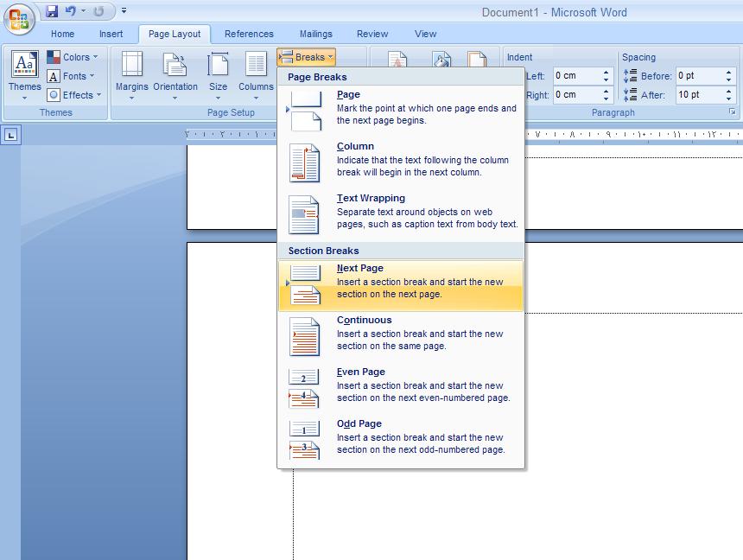The width and height of the screenshot is (743, 560).
Task: Increase Spacing Before with up arrow
Action: point(729,73)
